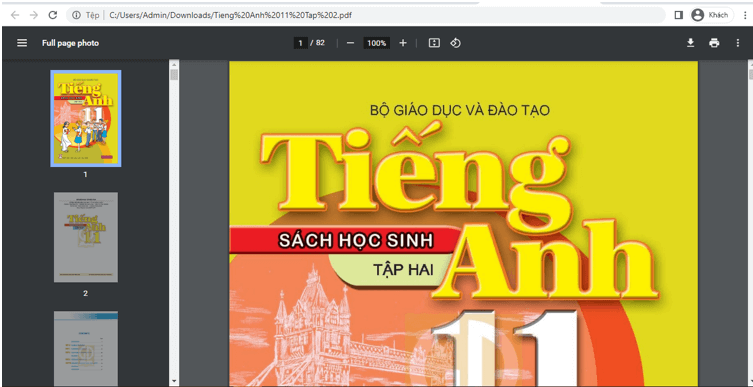The width and height of the screenshot is (753, 387).
Task: Open PDF viewer more actions menu
Action: pos(738,43)
